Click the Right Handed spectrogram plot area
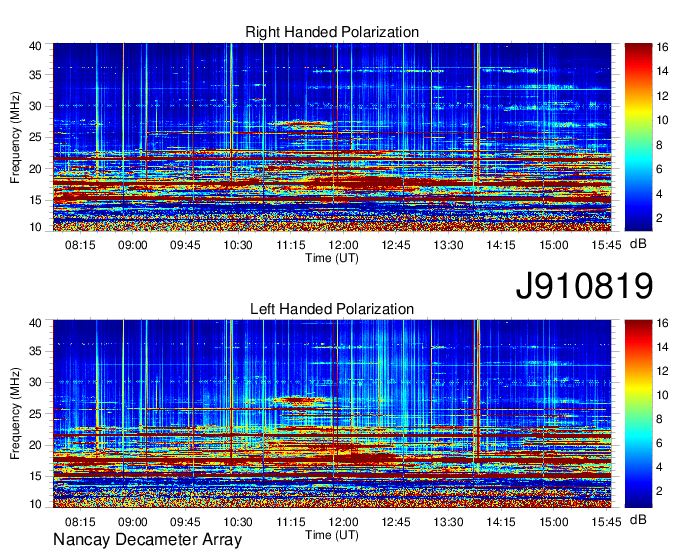 (332, 137)
